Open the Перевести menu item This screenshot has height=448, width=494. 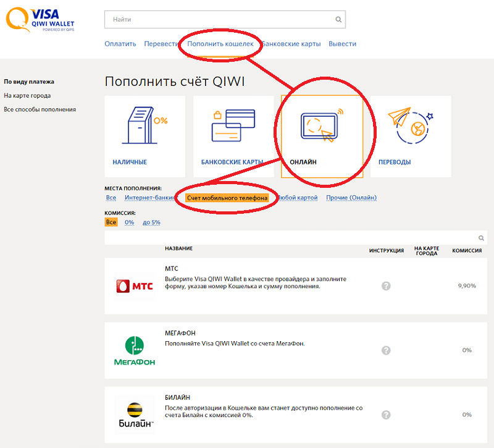tap(161, 44)
